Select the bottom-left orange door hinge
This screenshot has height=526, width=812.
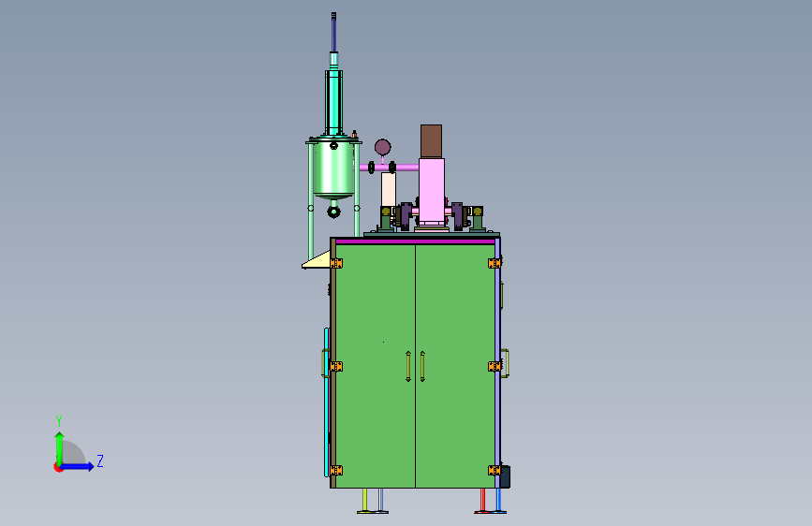click(x=336, y=470)
